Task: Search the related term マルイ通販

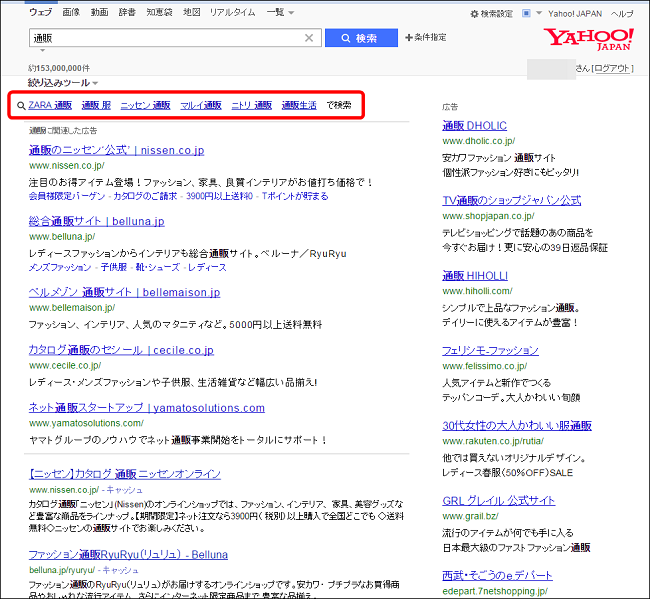Action: [201, 105]
